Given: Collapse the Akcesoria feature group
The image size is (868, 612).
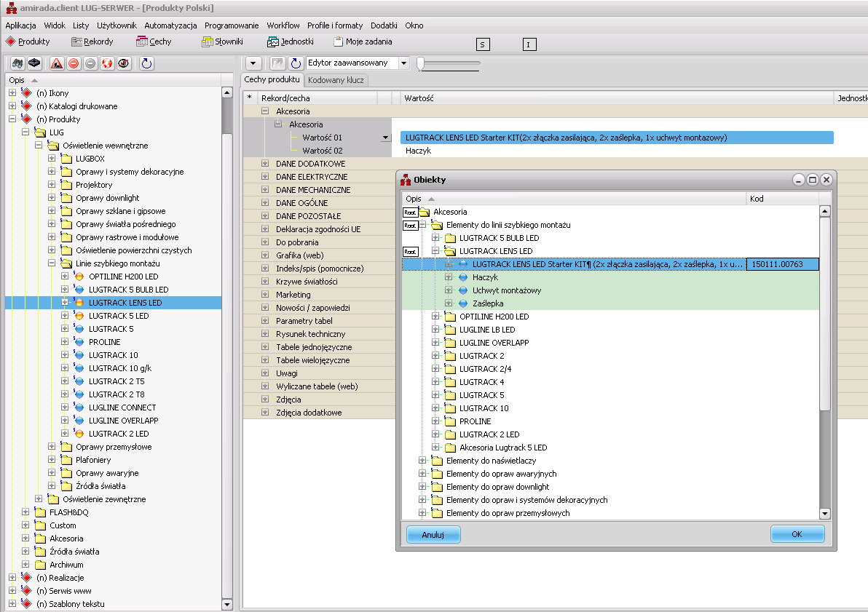Looking at the screenshot, I should (265, 111).
